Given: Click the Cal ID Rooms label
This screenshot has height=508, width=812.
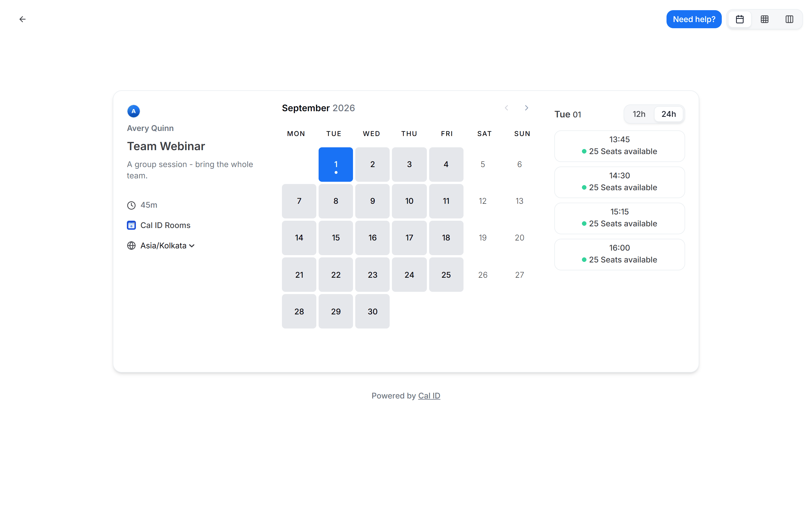Looking at the screenshot, I should click(x=165, y=225).
